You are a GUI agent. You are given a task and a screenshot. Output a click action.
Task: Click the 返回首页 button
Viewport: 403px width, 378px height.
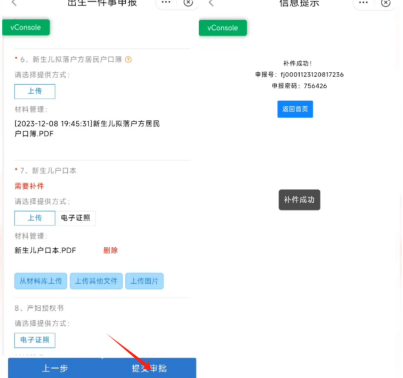[x=295, y=109]
